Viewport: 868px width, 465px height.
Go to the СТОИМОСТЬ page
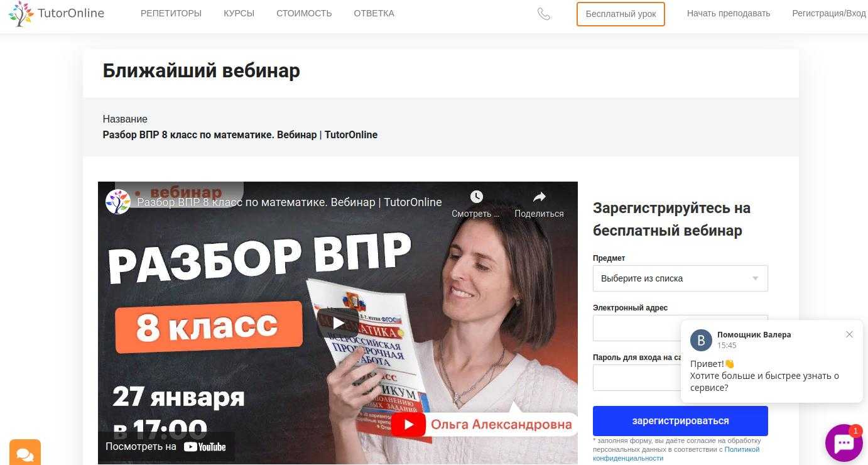304,13
